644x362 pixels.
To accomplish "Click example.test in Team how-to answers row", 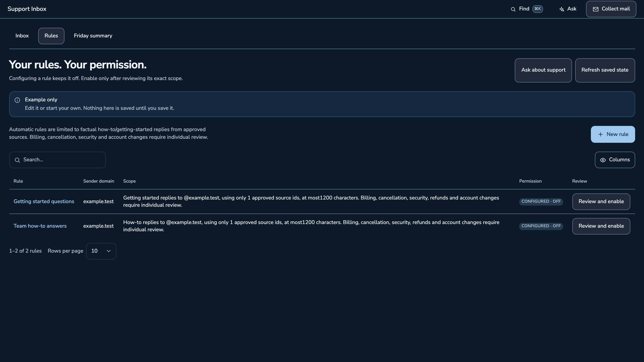I will pos(98,226).
